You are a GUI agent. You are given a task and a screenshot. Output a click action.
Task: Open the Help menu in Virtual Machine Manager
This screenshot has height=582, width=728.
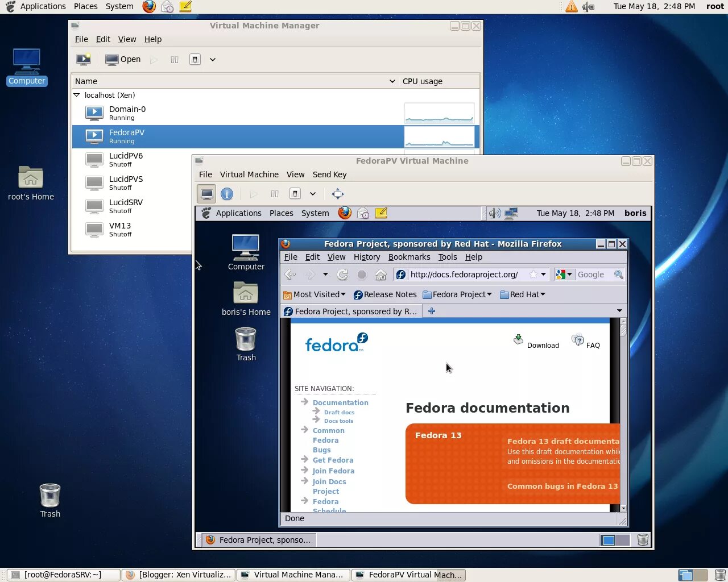153,39
